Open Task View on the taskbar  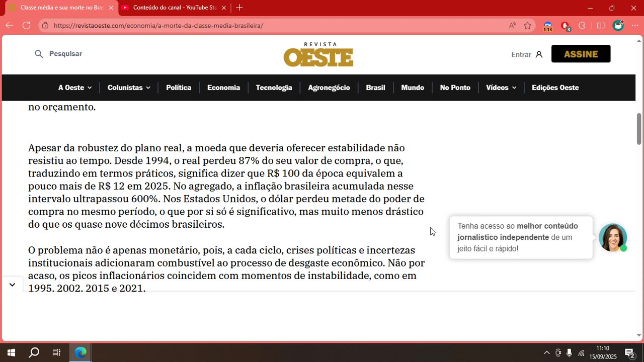(56, 352)
